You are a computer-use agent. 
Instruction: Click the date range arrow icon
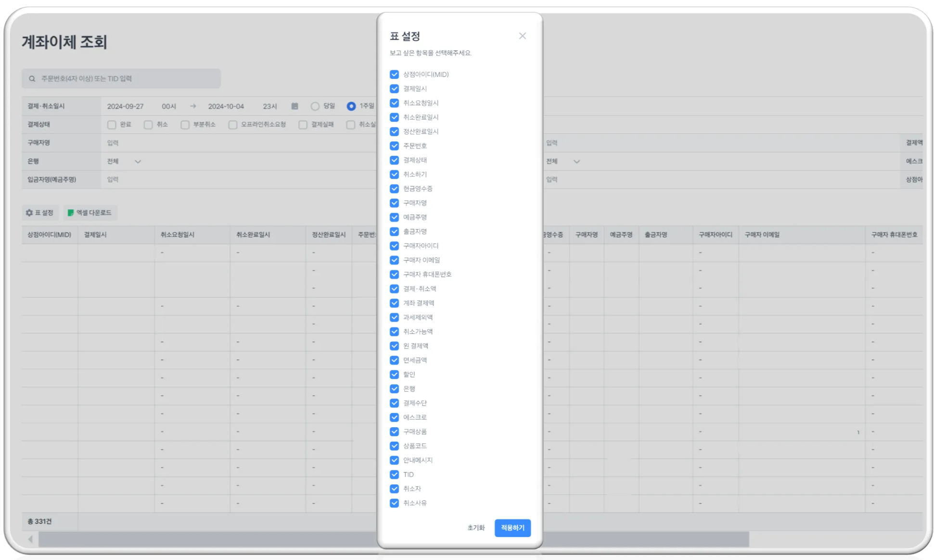click(x=193, y=106)
